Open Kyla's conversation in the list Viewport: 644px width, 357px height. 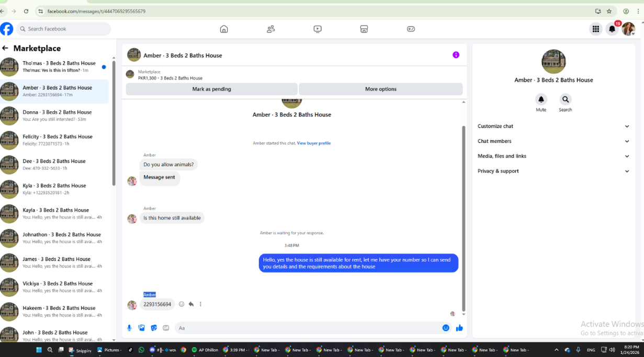[x=54, y=189]
